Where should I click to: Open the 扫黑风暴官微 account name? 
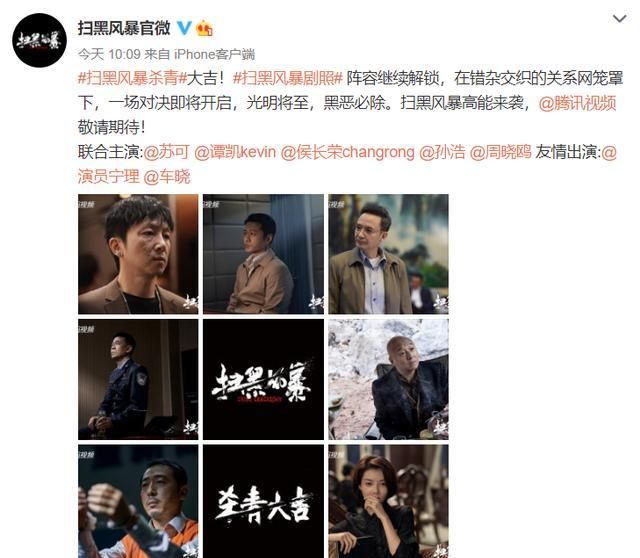(x=124, y=28)
